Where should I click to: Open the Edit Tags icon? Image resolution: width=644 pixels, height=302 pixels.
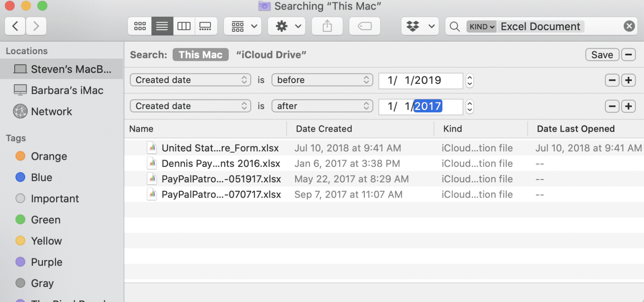[364, 26]
